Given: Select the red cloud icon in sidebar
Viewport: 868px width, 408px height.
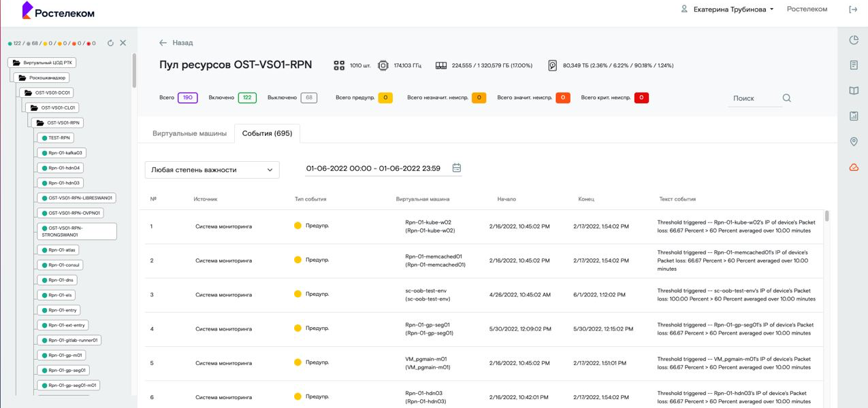Looking at the screenshot, I should 854,167.
